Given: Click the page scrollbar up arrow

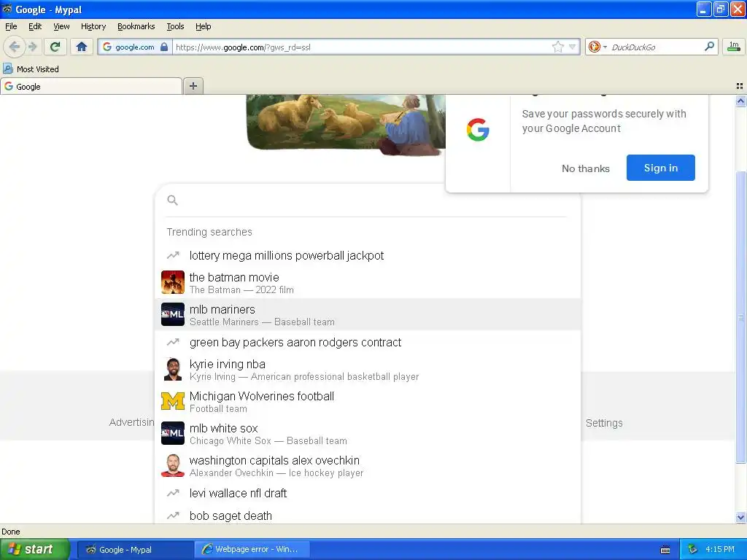Looking at the screenshot, I should (x=740, y=101).
